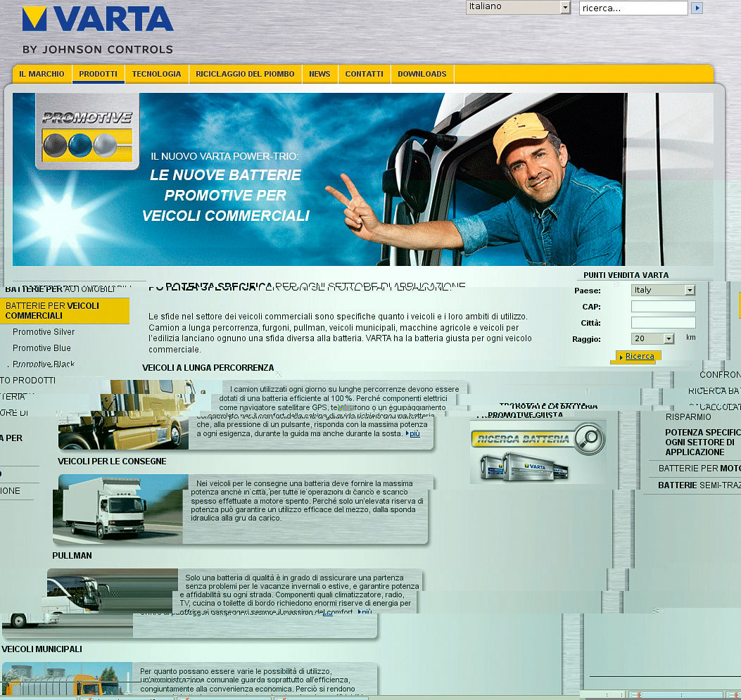Go to the Tecnologia tab
741x700 pixels.
[x=156, y=74]
